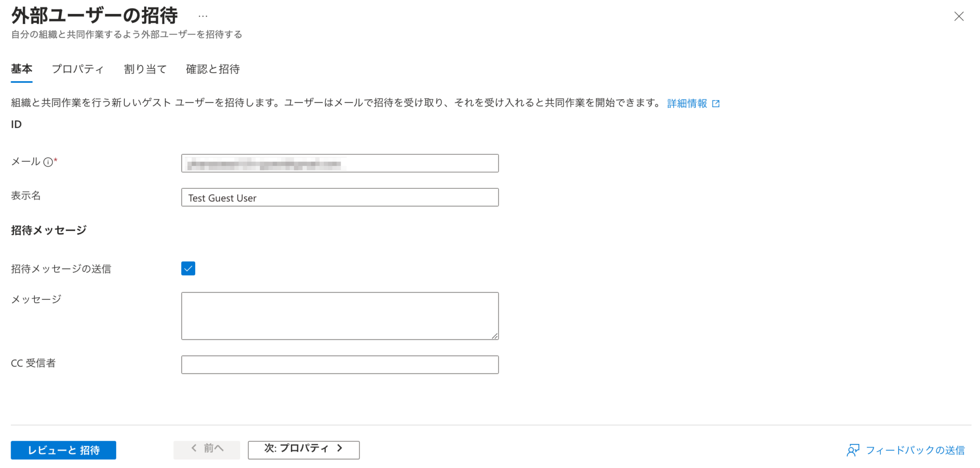Toggle the blue invitation message checkbox off

(x=188, y=268)
